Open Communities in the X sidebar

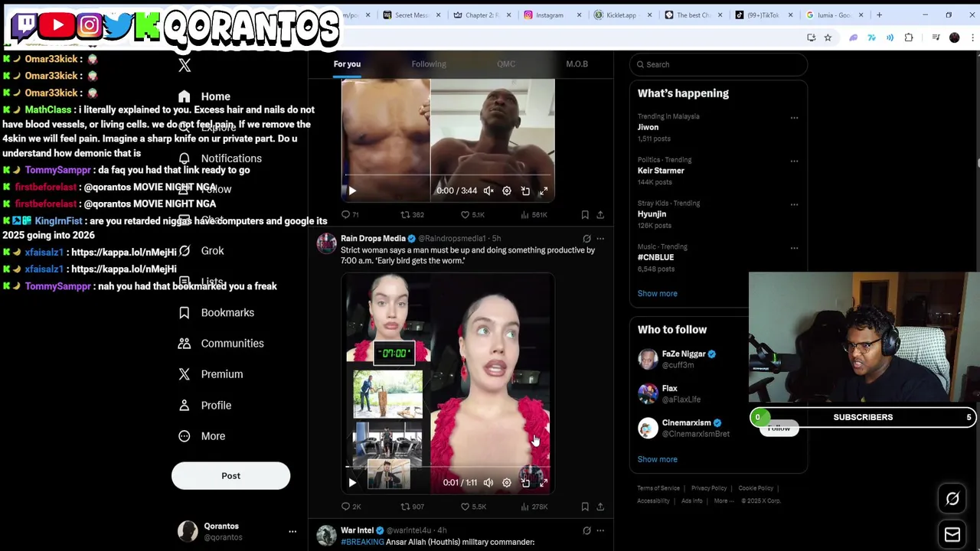click(220, 343)
